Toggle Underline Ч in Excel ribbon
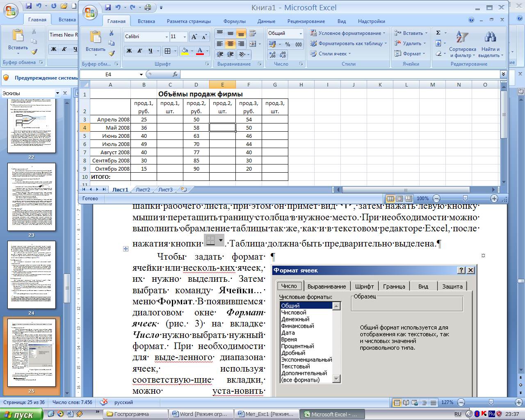Screen dimensions: 525x420 pos(151,51)
